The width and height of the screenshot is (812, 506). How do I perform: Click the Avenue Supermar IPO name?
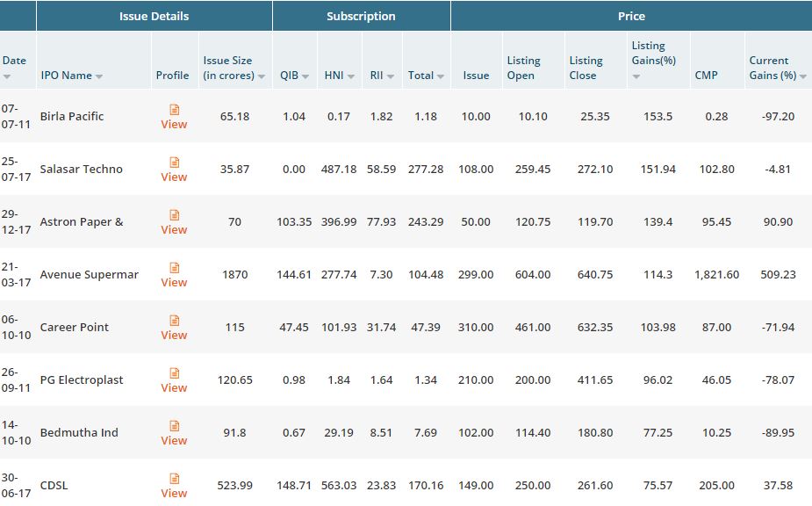pyautogui.click(x=89, y=274)
